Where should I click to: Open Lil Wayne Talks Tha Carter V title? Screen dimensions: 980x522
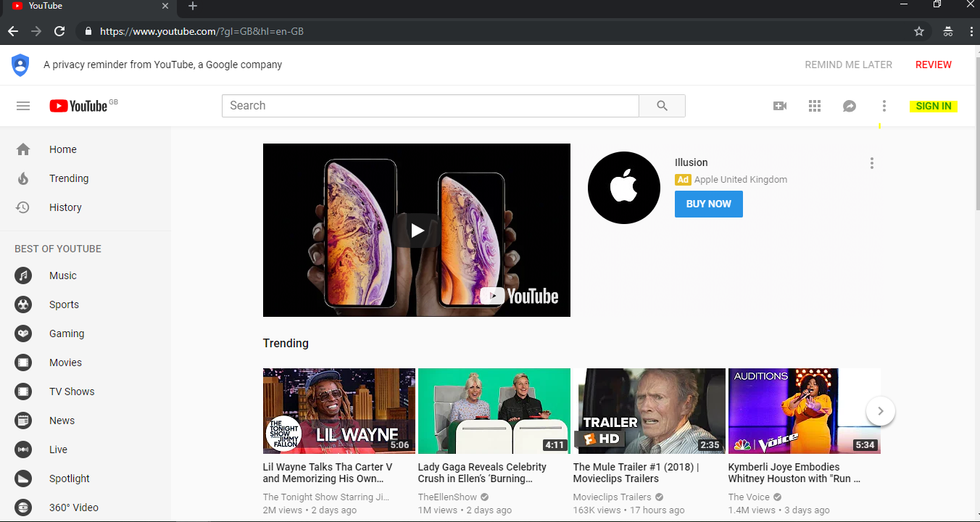tap(328, 473)
